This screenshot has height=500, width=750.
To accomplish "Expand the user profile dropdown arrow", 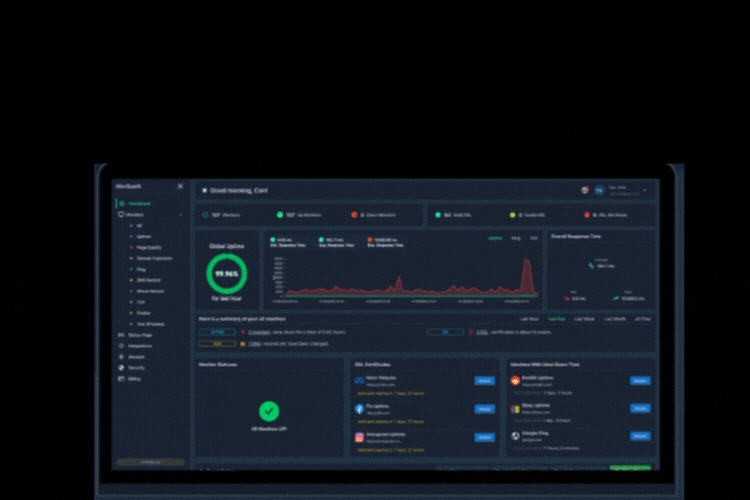I will click(645, 190).
